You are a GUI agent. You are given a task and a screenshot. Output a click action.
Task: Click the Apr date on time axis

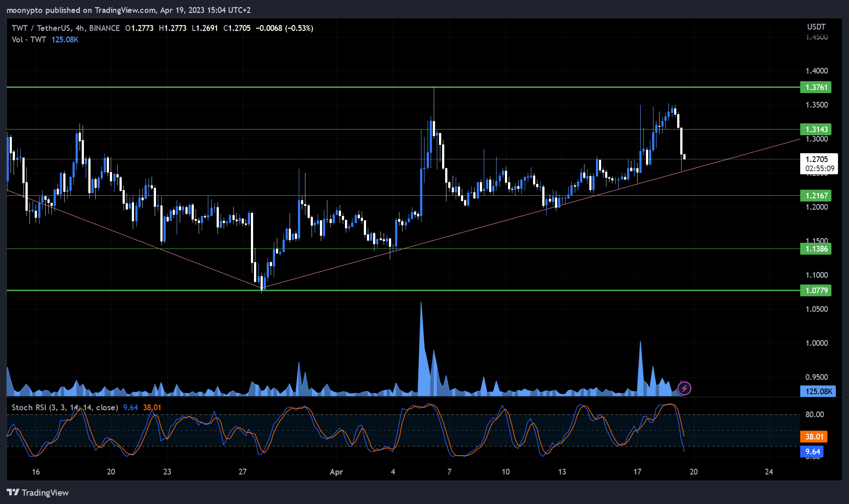tap(336, 472)
